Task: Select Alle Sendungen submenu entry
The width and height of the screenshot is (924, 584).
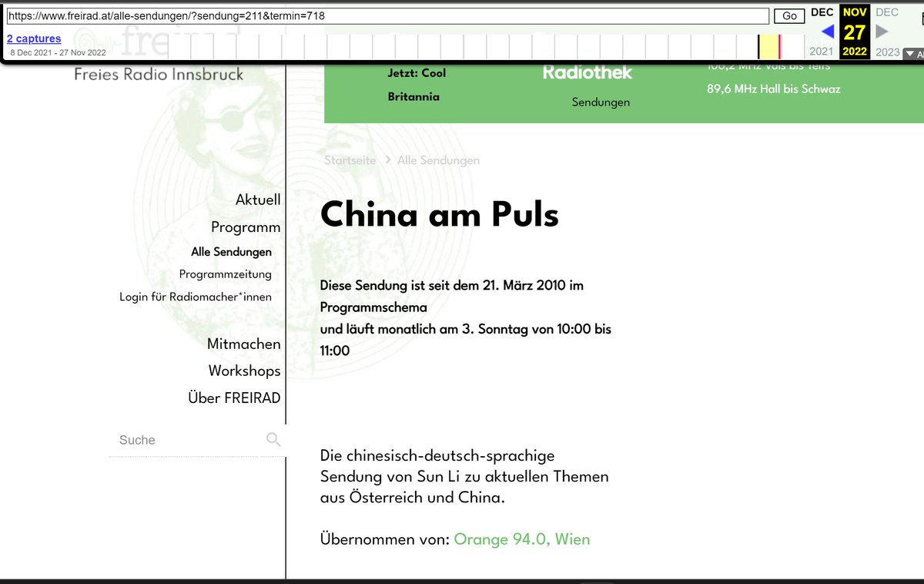Action: pyautogui.click(x=231, y=252)
